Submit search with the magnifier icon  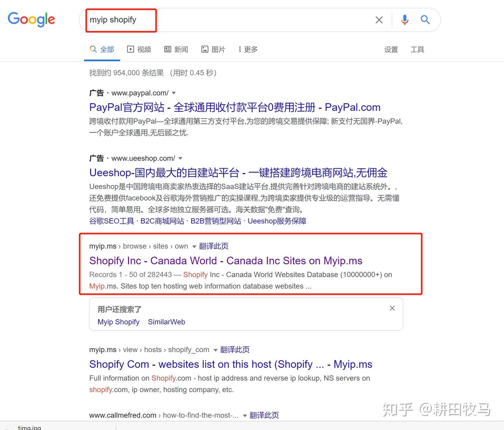point(425,20)
